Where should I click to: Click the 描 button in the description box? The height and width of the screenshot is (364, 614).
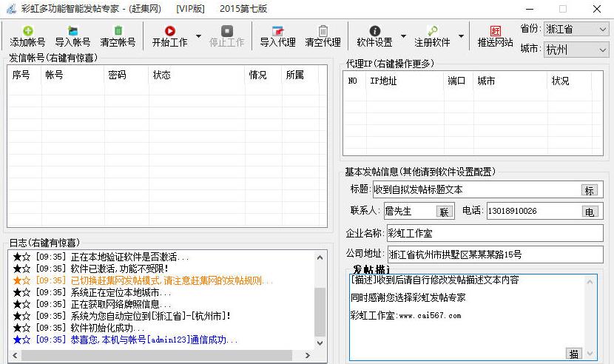point(573,354)
